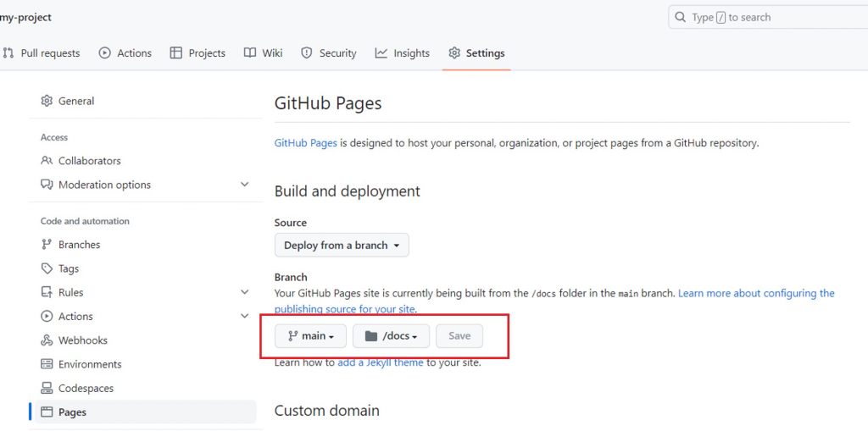868x431 pixels.
Task: Click the Build and deployment heading
Action: tap(347, 191)
